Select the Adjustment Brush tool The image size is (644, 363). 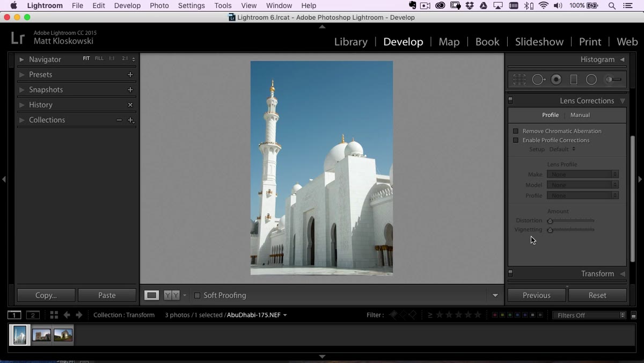[x=613, y=79]
